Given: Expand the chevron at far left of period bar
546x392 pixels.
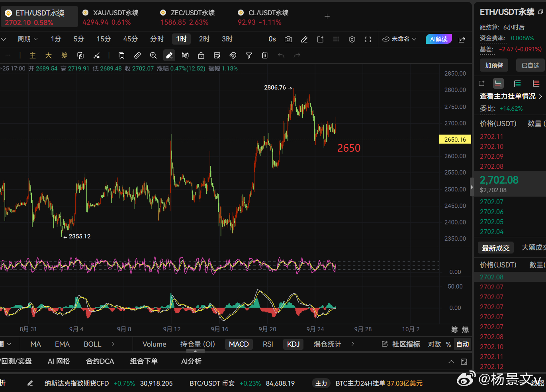Looking at the screenshot, I should pyautogui.click(x=4, y=39).
